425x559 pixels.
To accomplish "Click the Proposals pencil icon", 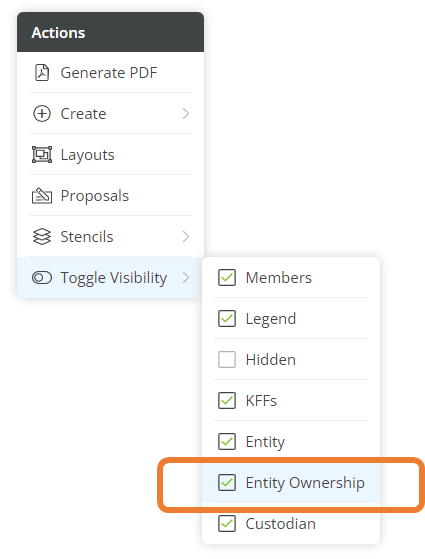I will [42, 195].
